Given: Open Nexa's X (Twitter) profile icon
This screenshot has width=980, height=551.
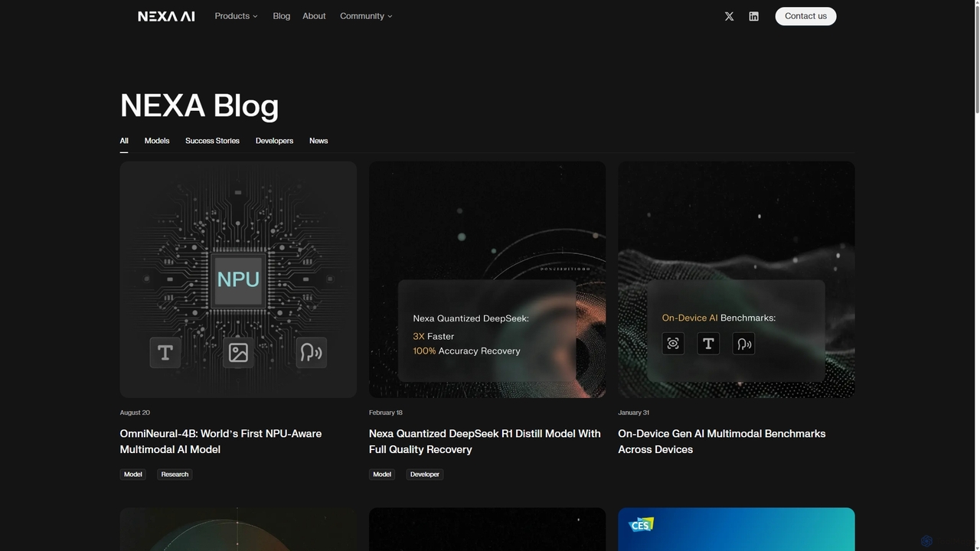Looking at the screenshot, I should 729,16.
